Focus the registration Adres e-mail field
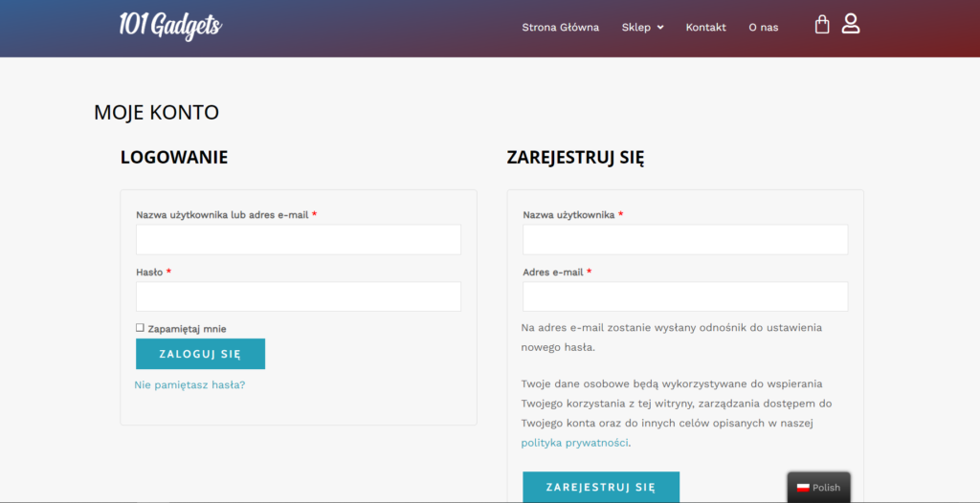Viewport: 980px width, 503px height. 685,296
